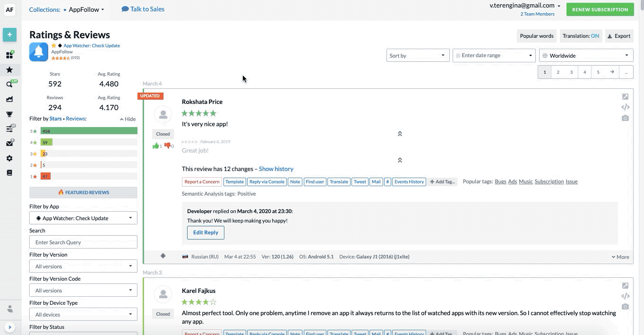
Task: Open Filter by Version dropdown
Action: click(83, 266)
